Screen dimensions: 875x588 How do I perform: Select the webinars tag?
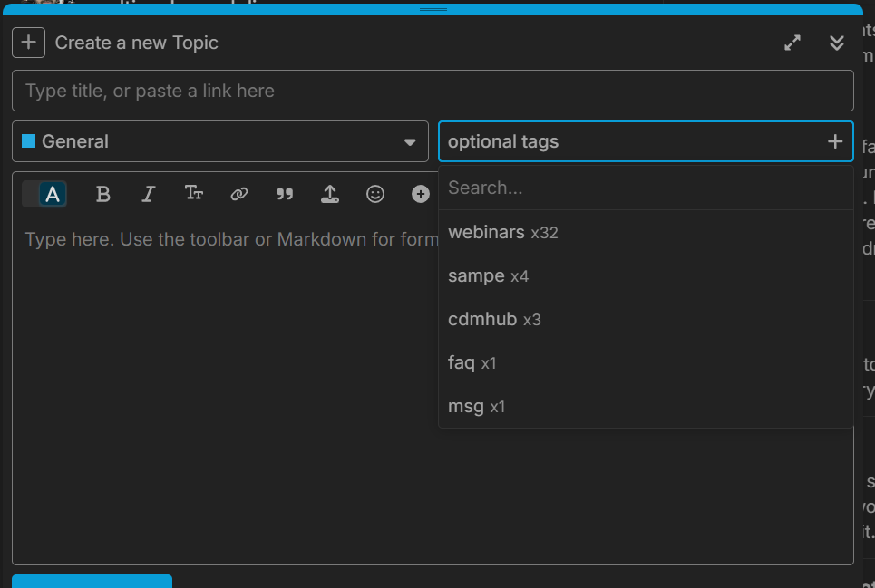point(646,232)
